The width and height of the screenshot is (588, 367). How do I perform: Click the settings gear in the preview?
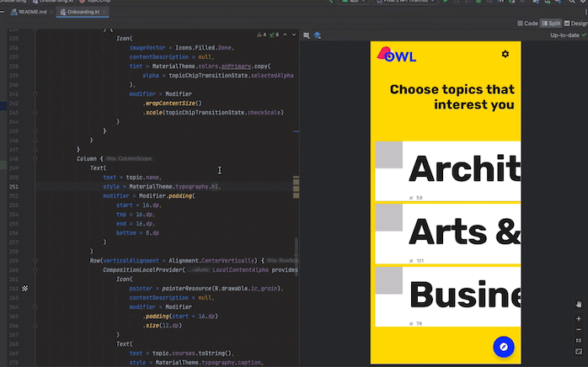click(x=505, y=55)
